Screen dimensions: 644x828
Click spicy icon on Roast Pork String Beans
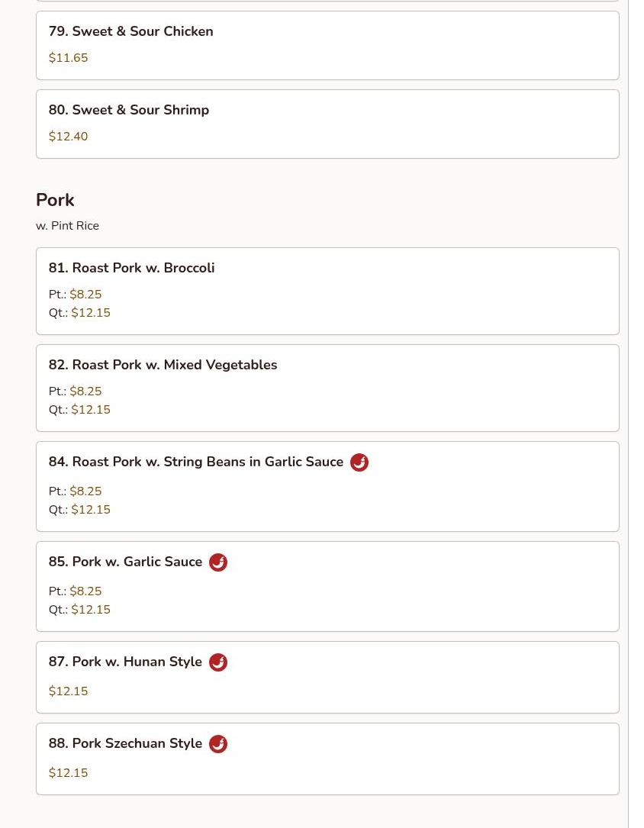tap(359, 462)
